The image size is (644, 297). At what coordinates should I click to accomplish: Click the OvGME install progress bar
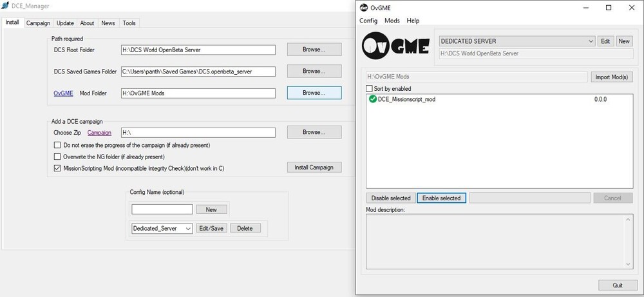click(530, 198)
